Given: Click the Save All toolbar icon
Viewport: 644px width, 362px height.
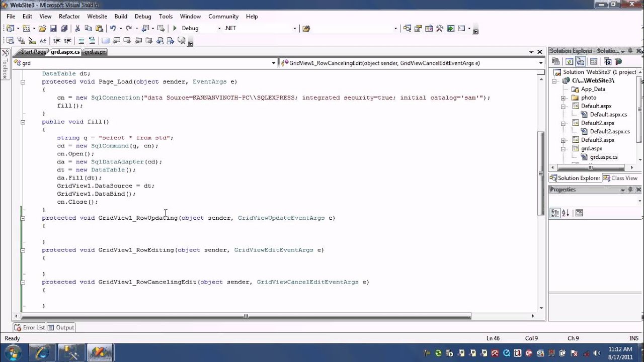Looking at the screenshot, I should tap(63, 28).
